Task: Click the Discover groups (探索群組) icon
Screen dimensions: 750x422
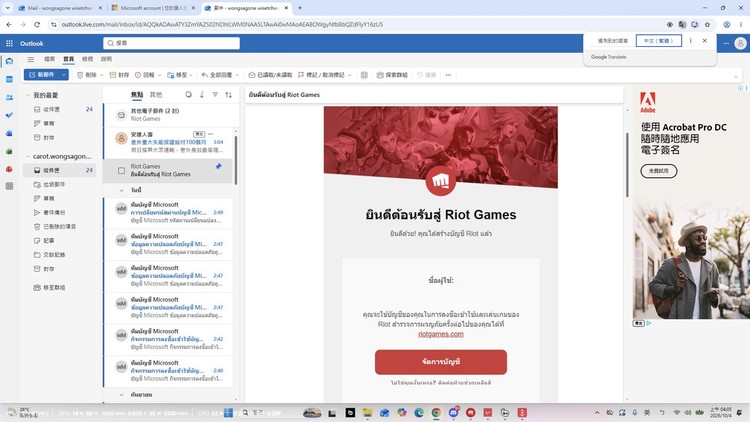Action: [380, 75]
